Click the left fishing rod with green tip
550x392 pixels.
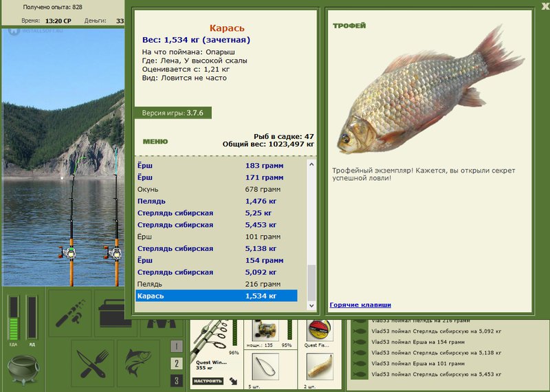coord(72,221)
